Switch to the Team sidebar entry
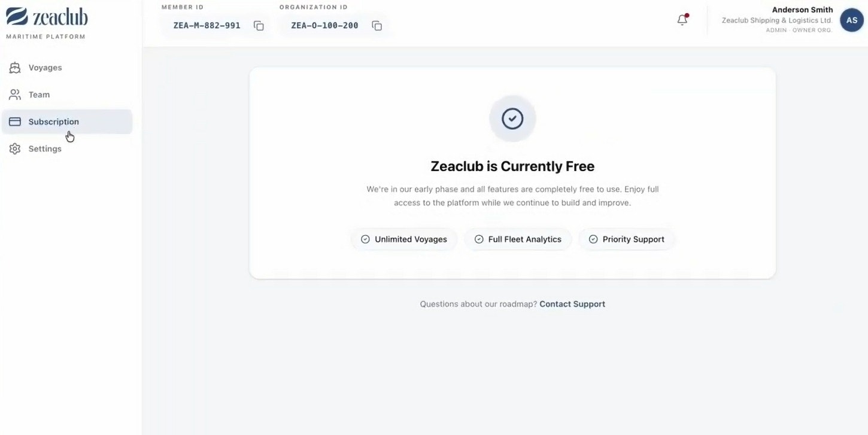 39,94
